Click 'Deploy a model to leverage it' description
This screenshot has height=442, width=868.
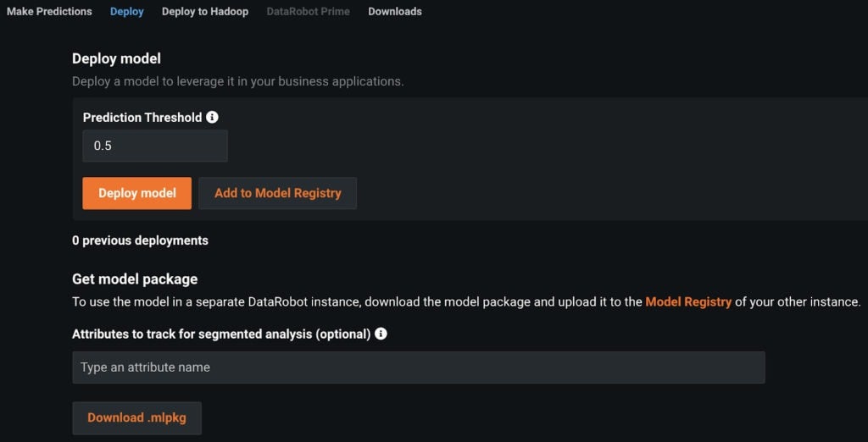tap(238, 82)
